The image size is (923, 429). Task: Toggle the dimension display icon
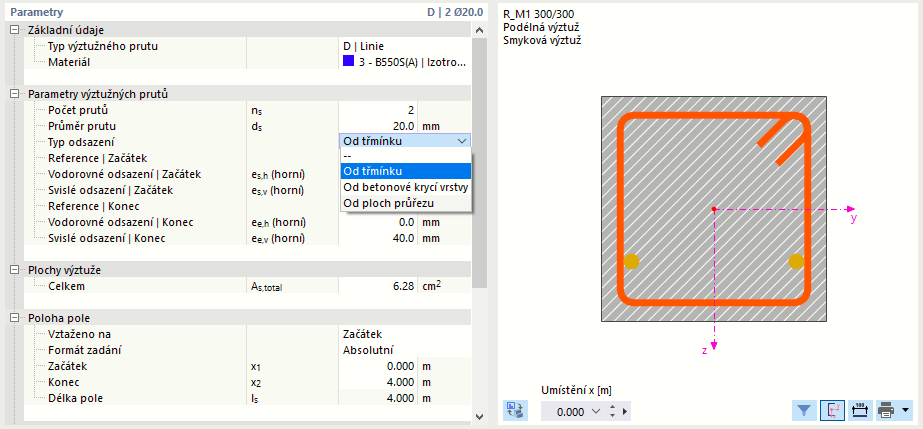(x=861, y=410)
